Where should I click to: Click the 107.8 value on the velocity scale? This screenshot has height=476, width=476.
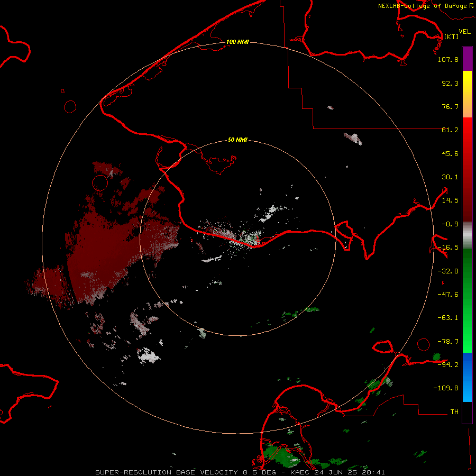(x=448, y=59)
